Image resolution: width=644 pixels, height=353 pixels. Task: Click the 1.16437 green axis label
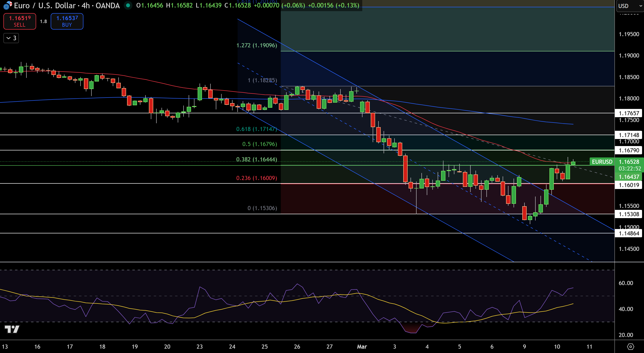click(628, 177)
